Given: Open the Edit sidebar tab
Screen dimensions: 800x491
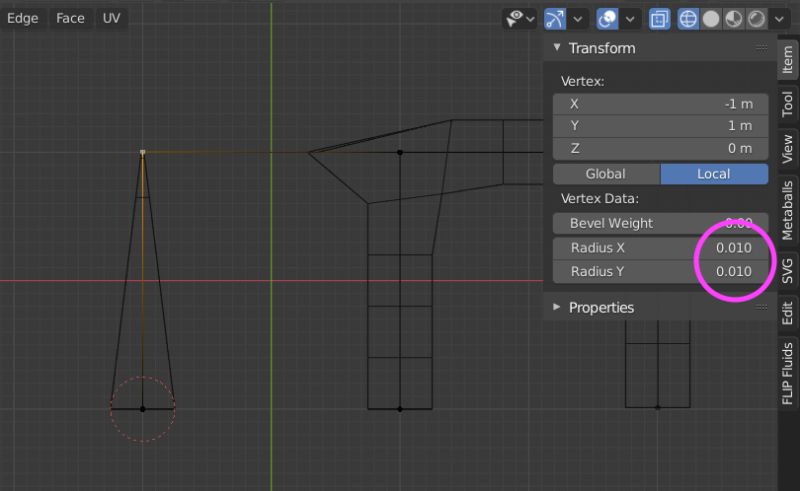Looking at the screenshot, I should click(x=788, y=313).
